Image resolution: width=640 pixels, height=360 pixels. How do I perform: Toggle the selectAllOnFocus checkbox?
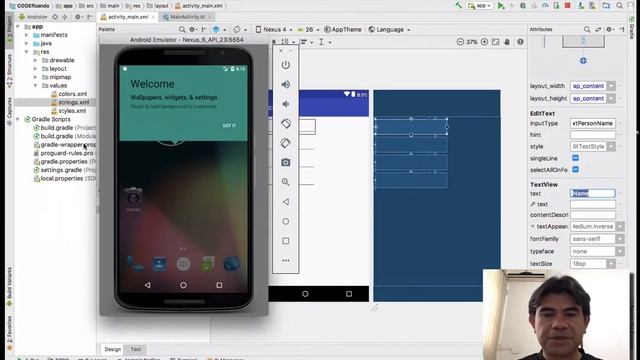coord(576,169)
